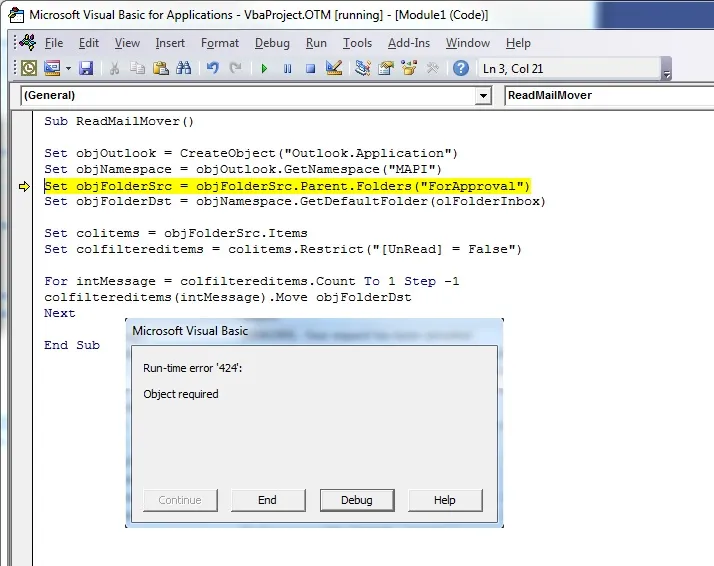Click the VBA icon in the title bar

pos(16,15)
